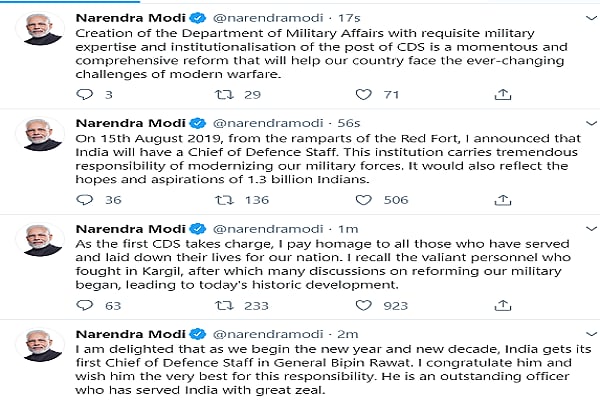
Task: Like the tweet with 506 likes
Action: click(x=364, y=199)
